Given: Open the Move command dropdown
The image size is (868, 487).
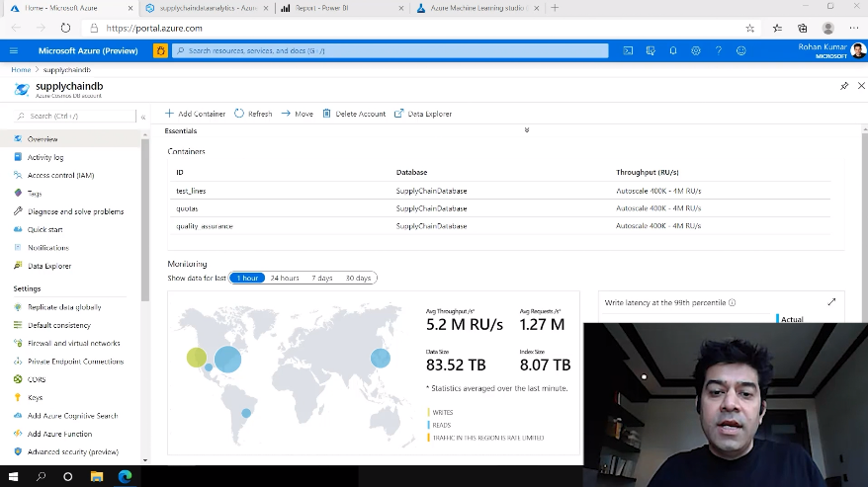Looking at the screenshot, I should click(x=297, y=114).
